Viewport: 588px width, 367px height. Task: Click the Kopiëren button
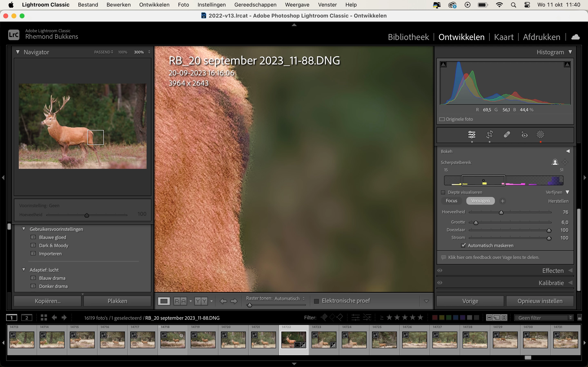point(48,301)
